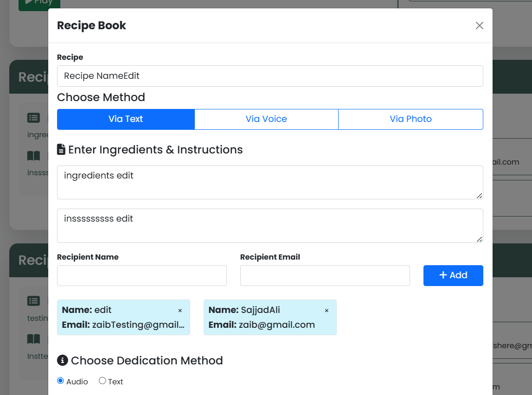Screen dimensions: 532x395
Task: Close the Recipe Book dialog
Action: 479,25
